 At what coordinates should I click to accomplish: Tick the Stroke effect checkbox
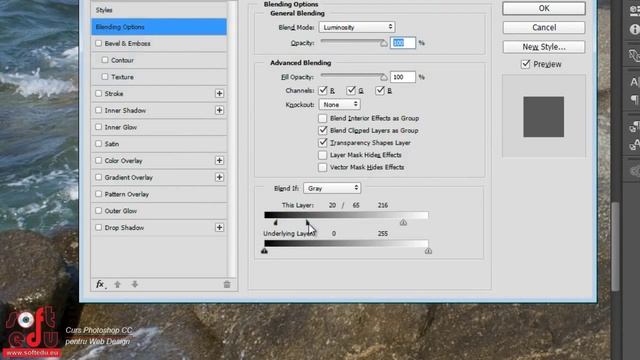(98, 93)
